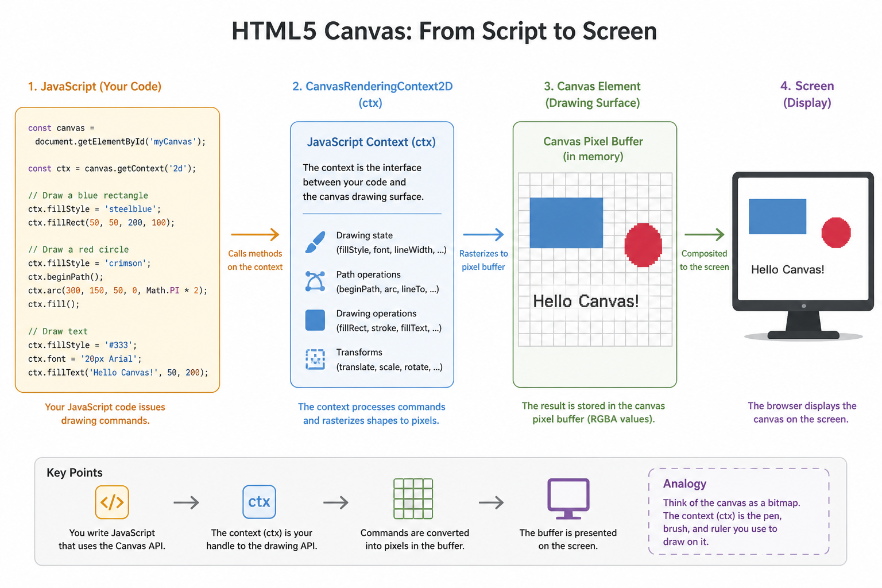Click the code line ctx.fillText('Hello Canvas!', 50, 200);

pyautogui.click(x=118, y=373)
